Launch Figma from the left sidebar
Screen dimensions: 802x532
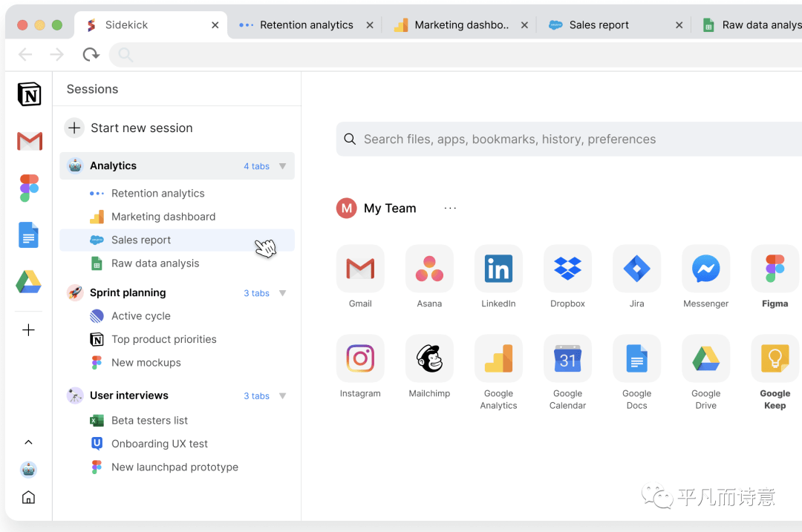click(x=29, y=188)
